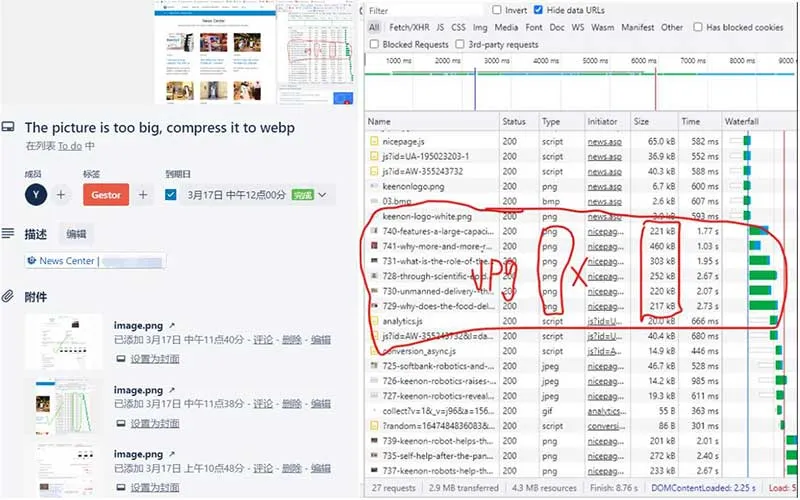Image resolution: width=800 pixels, height=500 pixels.
Task: Toggle the due date complete checkbox
Action: tap(171, 195)
